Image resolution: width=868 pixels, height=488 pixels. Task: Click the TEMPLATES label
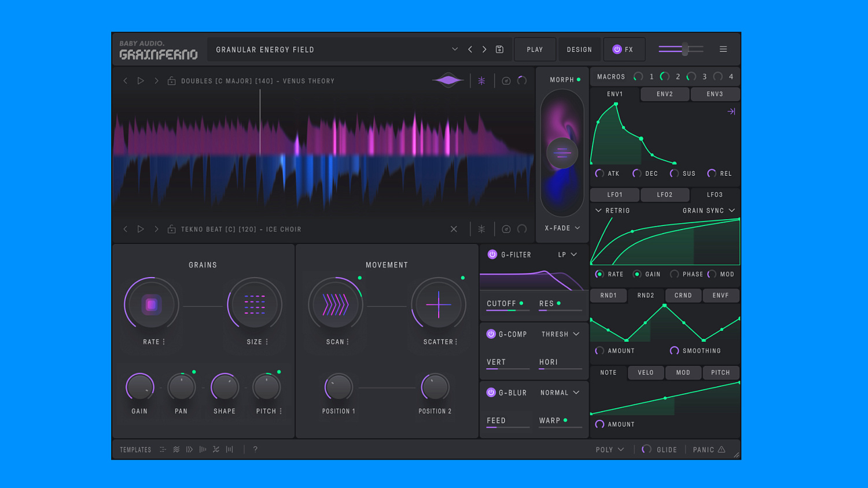(135, 450)
